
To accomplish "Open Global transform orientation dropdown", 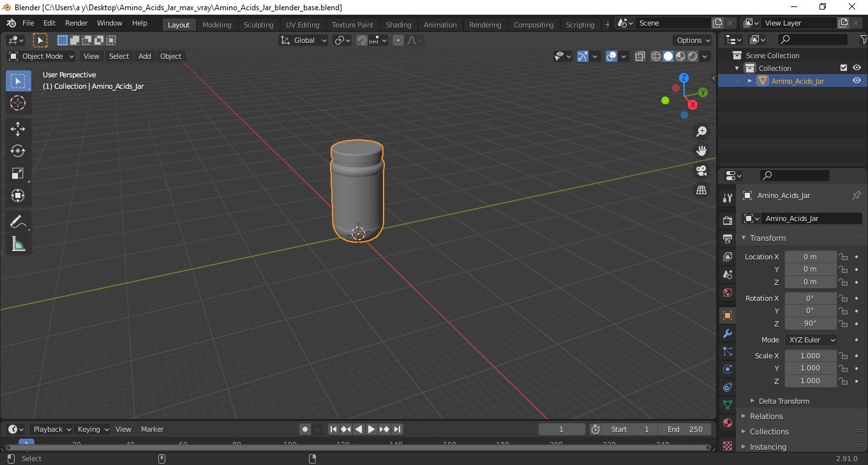I will [304, 40].
